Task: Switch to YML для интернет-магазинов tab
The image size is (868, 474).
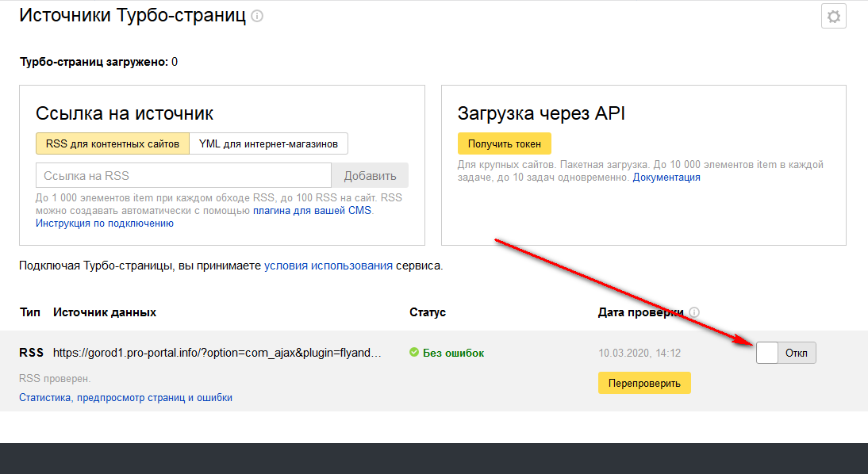Action: coord(268,143)
